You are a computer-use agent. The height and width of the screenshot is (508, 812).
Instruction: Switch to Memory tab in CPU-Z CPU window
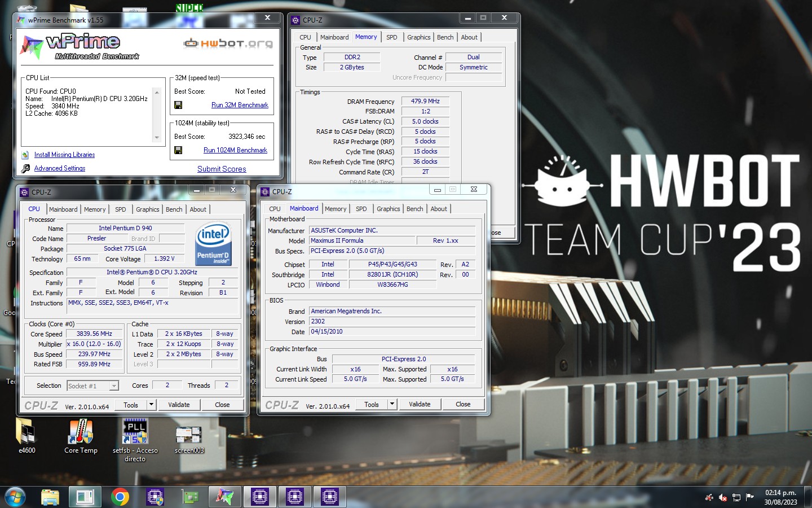coord(95,209)
